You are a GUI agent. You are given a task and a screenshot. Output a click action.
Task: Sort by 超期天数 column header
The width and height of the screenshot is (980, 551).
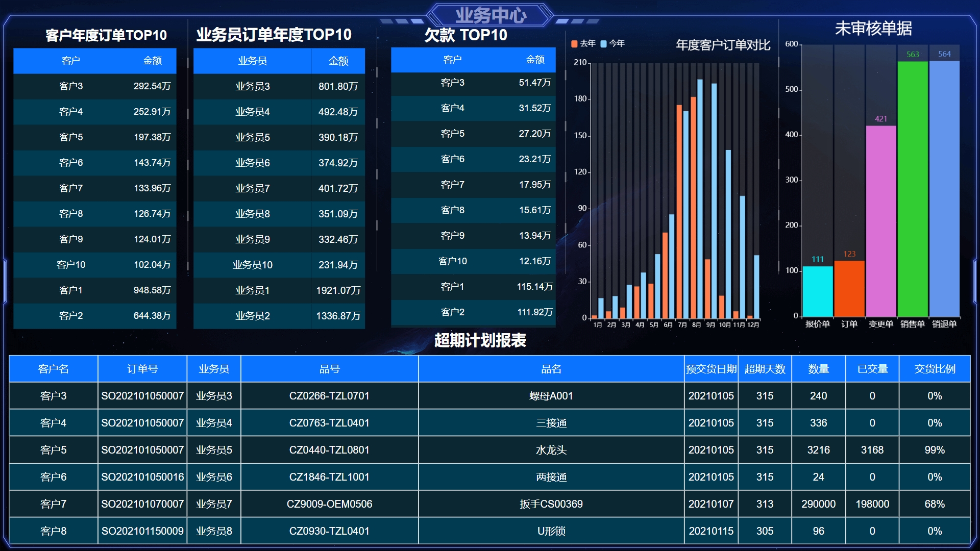pyautogui.click(x=765, y=369)
